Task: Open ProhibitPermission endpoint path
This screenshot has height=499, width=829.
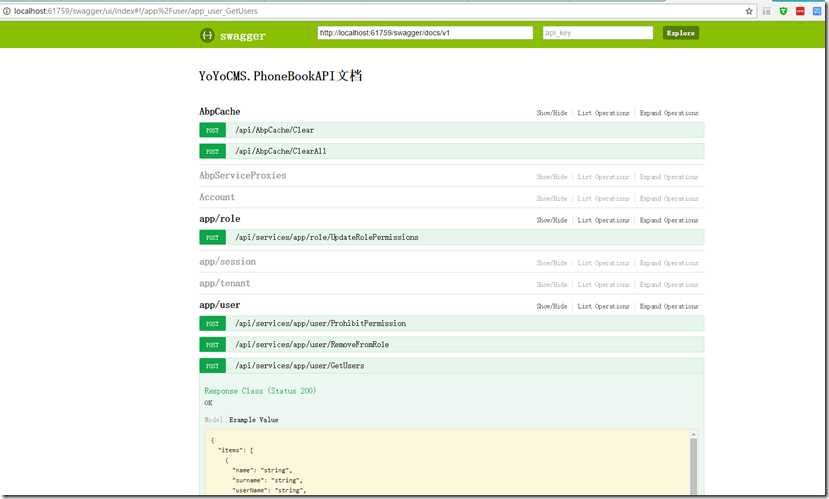Action: tap(320, 324)
